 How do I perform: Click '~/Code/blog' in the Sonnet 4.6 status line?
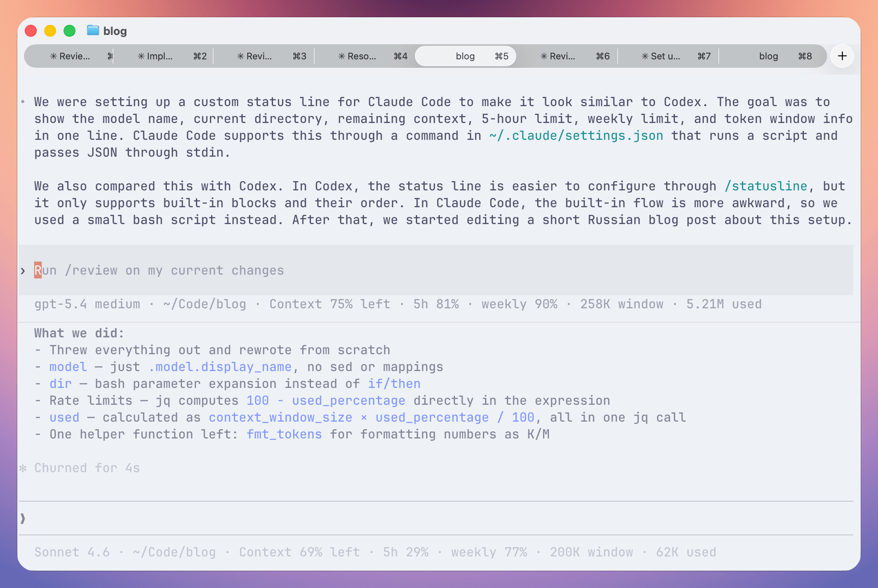click(x=174, y=552)
